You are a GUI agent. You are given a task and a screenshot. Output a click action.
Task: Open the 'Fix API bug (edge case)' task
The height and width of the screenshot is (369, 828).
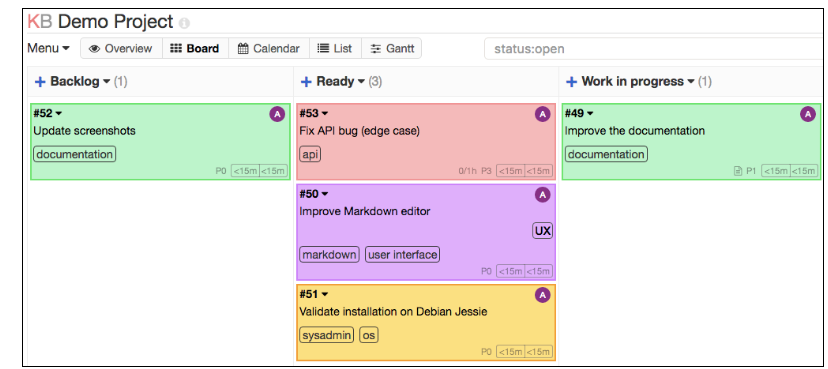[x=360, y=131]
